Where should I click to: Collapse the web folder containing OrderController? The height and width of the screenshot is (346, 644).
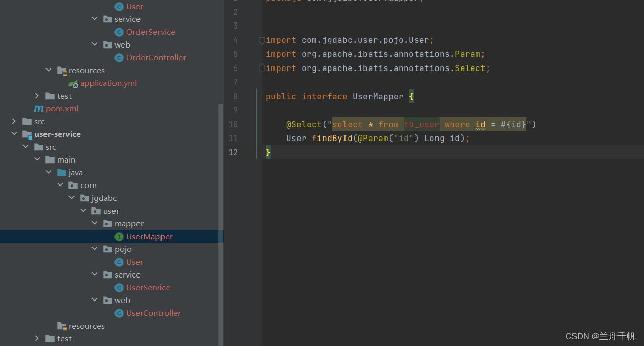95,44
